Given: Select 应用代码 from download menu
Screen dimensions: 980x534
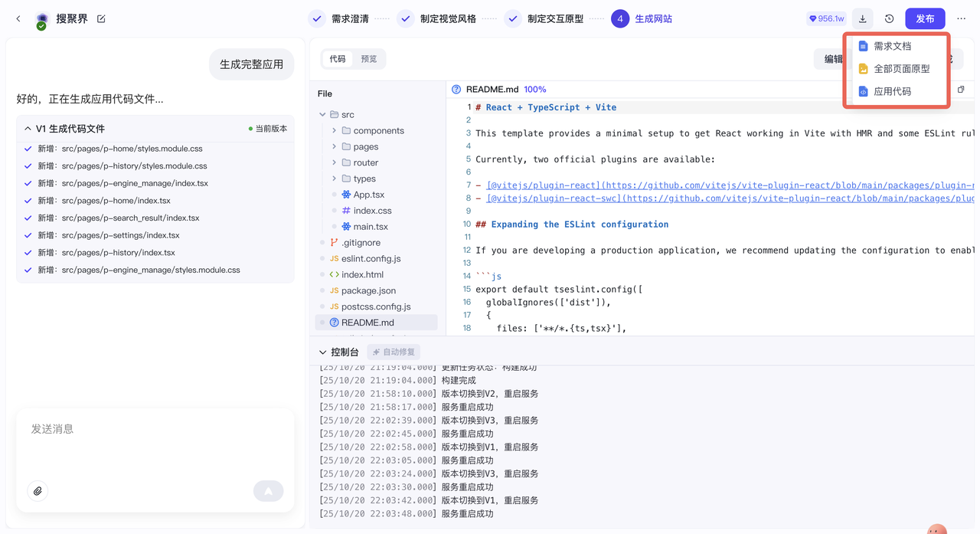Looking at the screenshot, I should pyautogui.click(x=892, y=91).
